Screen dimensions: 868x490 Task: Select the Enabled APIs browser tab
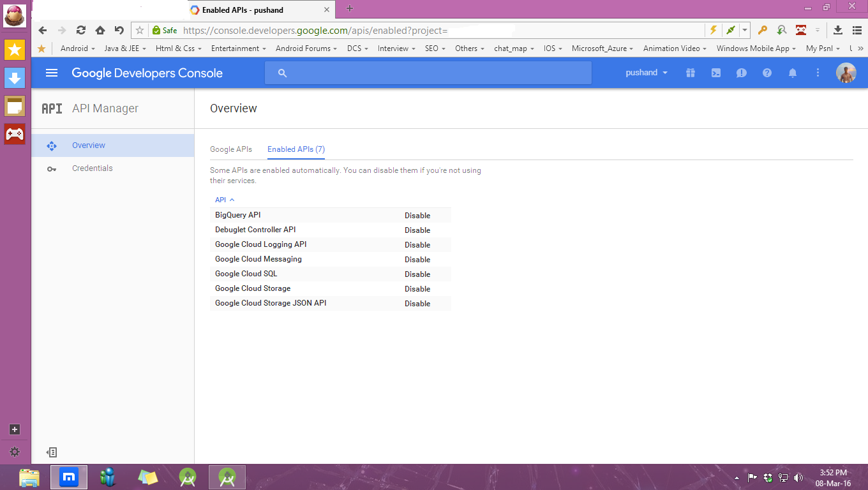click(260, 10)
